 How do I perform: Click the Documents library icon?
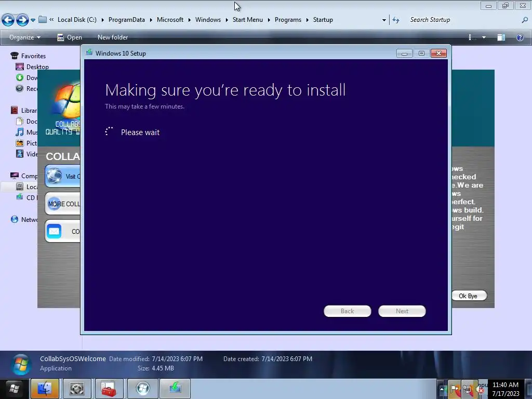tap(20, 121)
